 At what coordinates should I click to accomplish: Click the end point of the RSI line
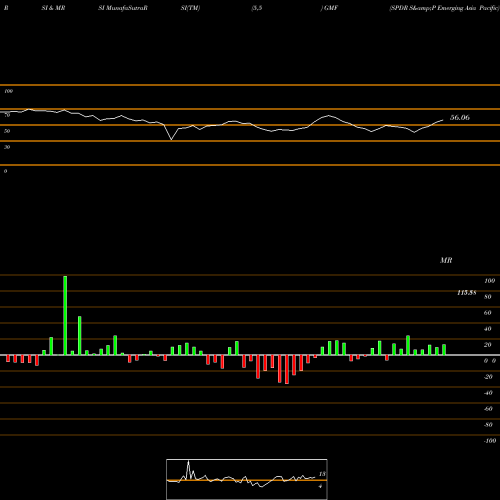[x=443, y=120]
